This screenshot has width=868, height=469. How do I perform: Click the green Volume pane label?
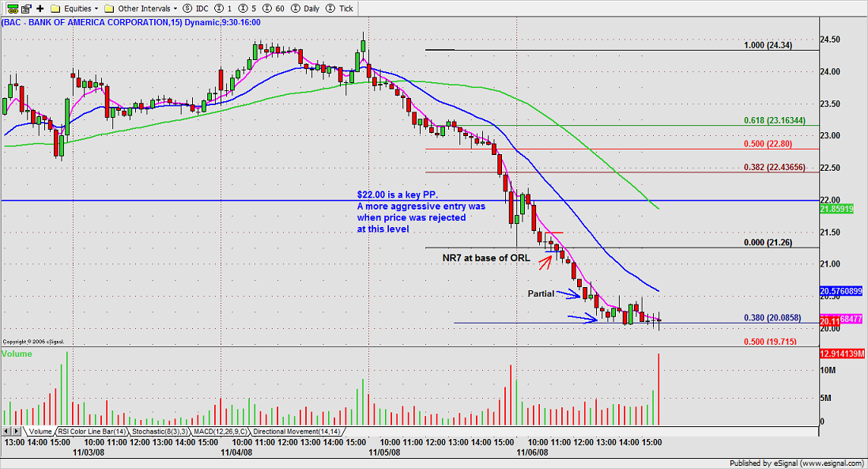[x=17, y=354]
